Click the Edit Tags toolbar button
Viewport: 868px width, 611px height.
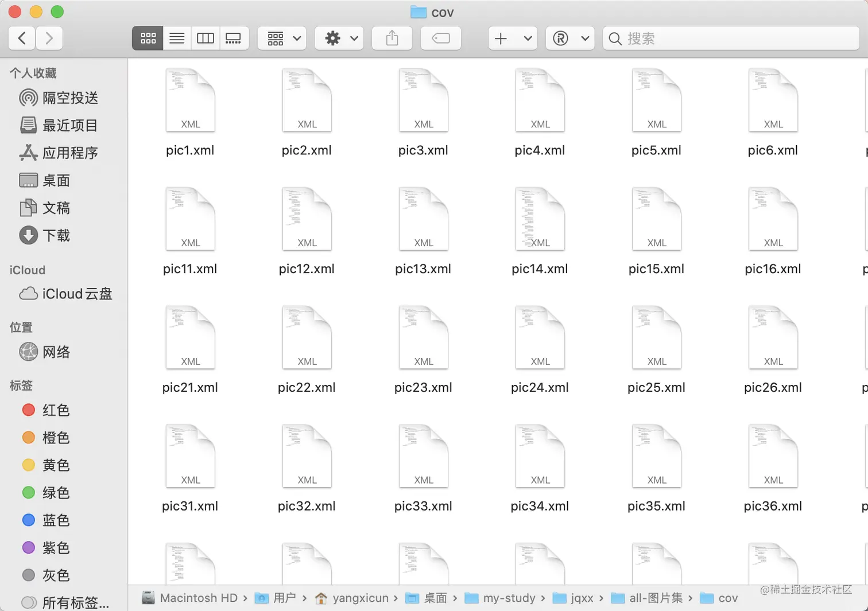[441, 38]
